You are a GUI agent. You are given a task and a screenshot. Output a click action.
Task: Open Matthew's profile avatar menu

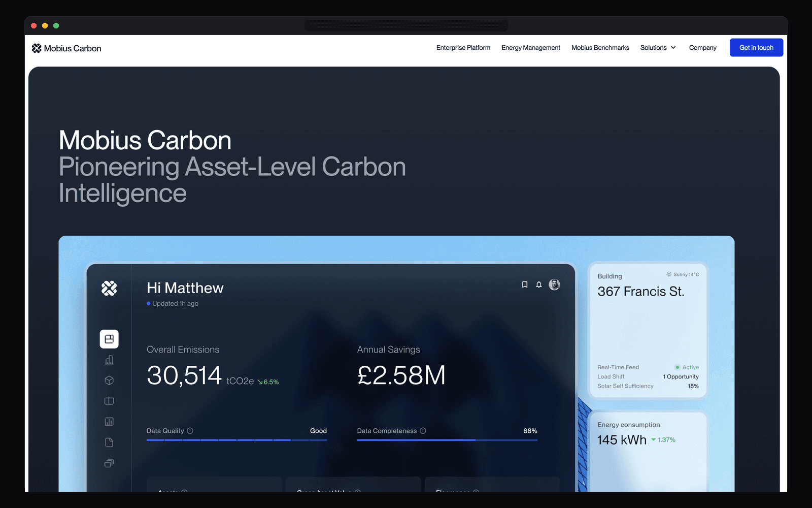pyautogui.click(x=554, y=284)
